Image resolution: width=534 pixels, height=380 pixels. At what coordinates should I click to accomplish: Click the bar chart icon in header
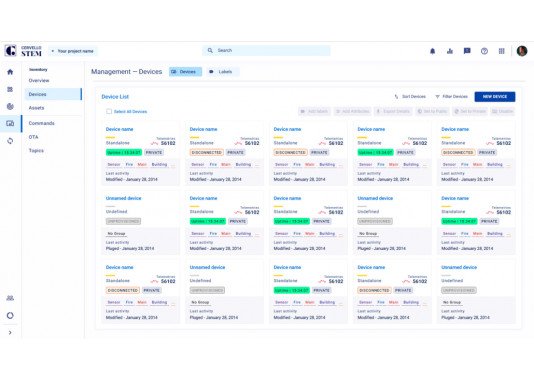point(450,51)
